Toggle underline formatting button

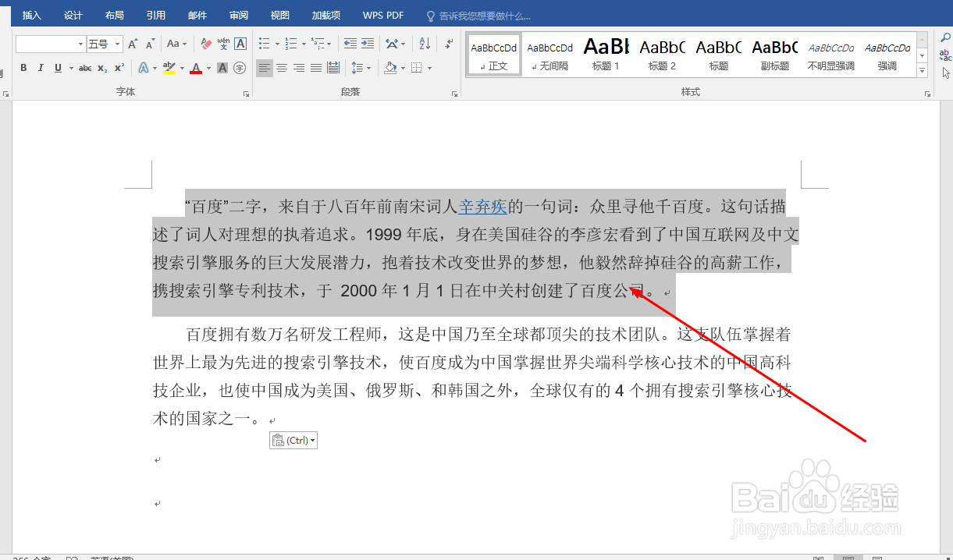point(58,69)
